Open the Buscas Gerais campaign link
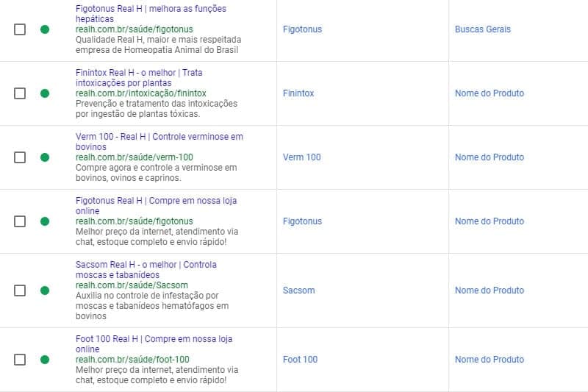Screen dimensions: 588x392 click(483, 29)
